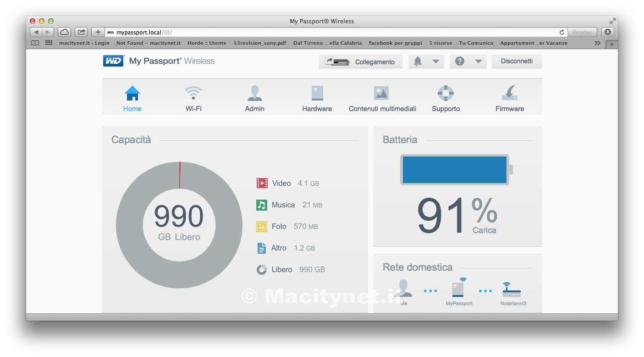Click the blue battery level indicator
Screen dimensions: 644x357
tap(455, 170)
